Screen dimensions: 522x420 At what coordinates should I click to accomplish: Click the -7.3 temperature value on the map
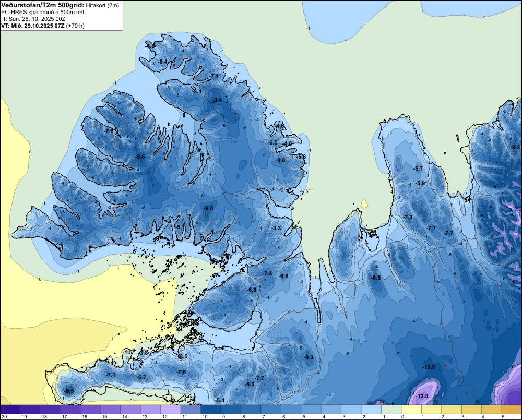408,217
